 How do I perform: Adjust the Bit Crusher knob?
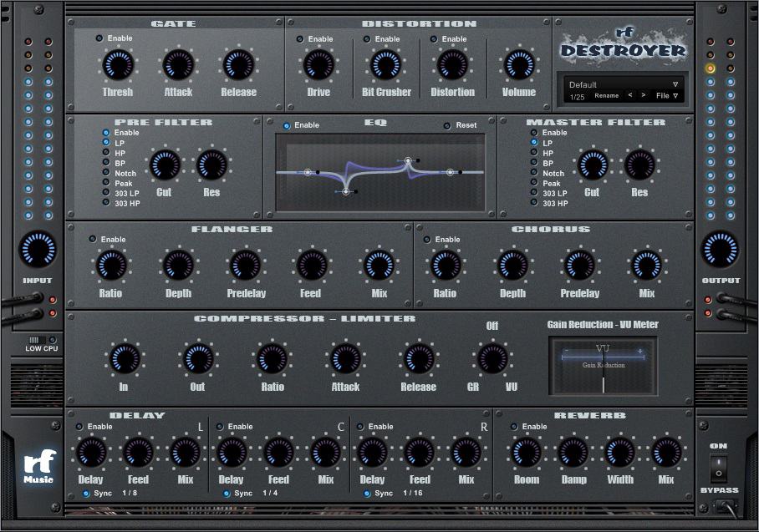[385, 63]
